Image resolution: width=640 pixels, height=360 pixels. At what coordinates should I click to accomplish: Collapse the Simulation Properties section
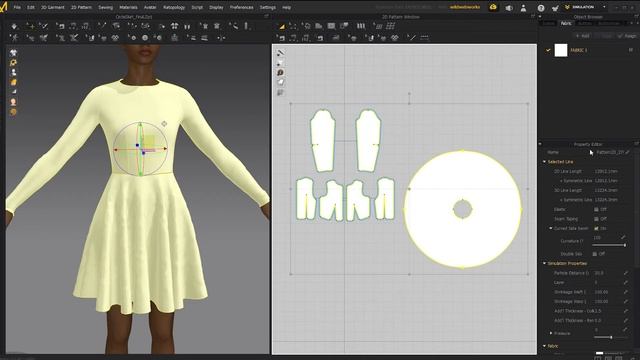click(544, 263)
